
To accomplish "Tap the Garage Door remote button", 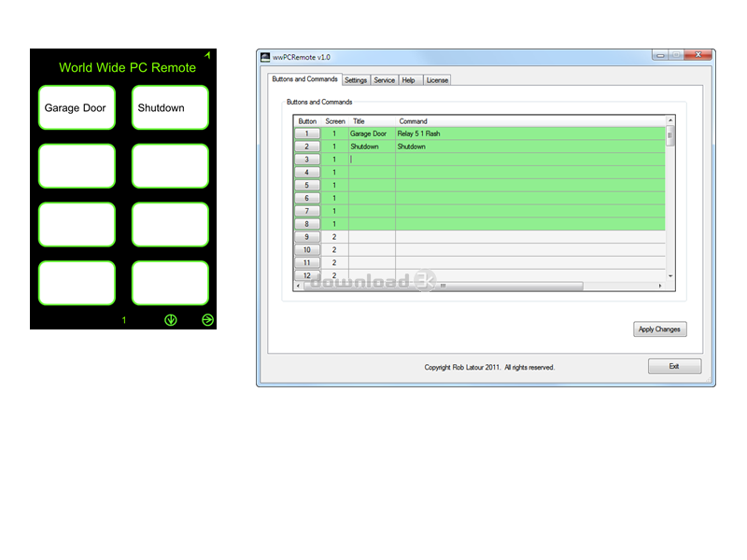I will click(77, 107).
